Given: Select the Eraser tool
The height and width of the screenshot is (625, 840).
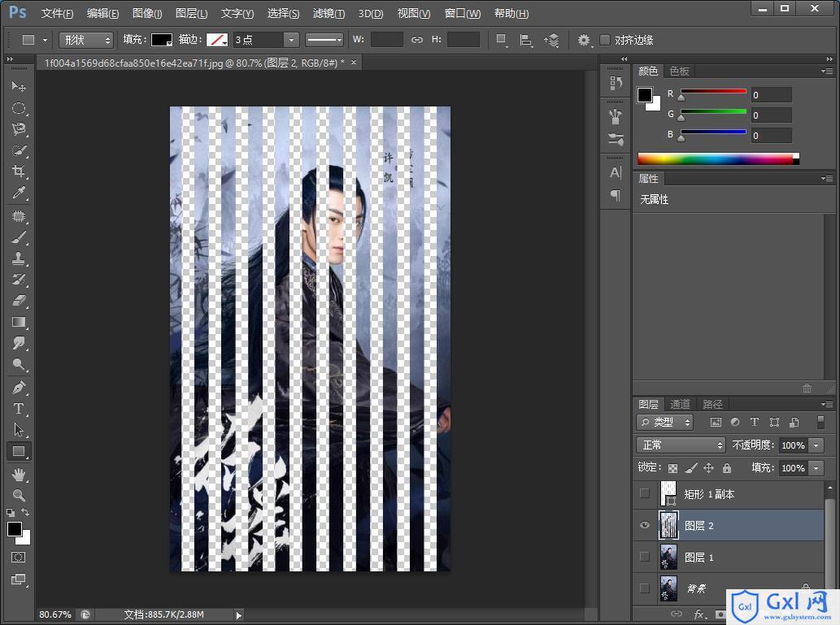Looking at the screenshot, I should [x=19, y=301].
